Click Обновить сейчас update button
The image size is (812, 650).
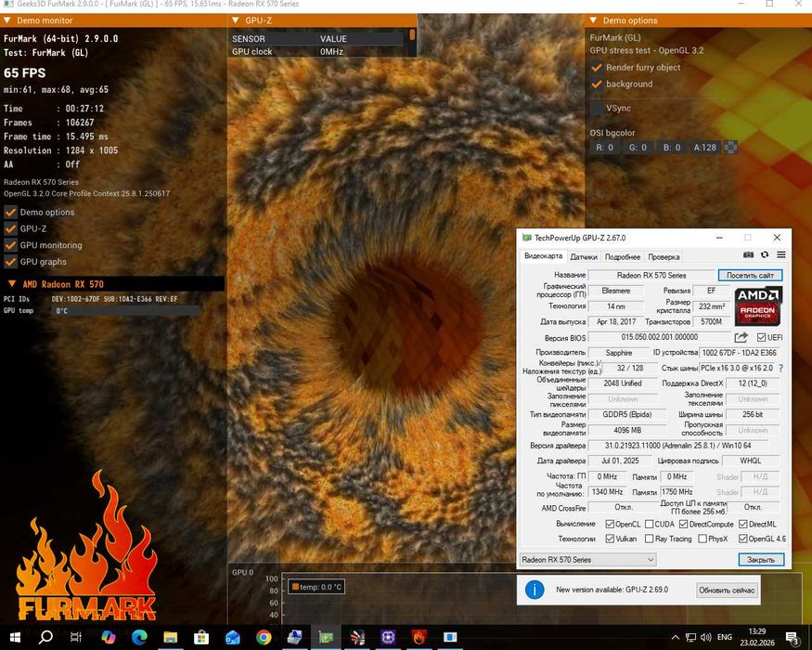point(727,590)
